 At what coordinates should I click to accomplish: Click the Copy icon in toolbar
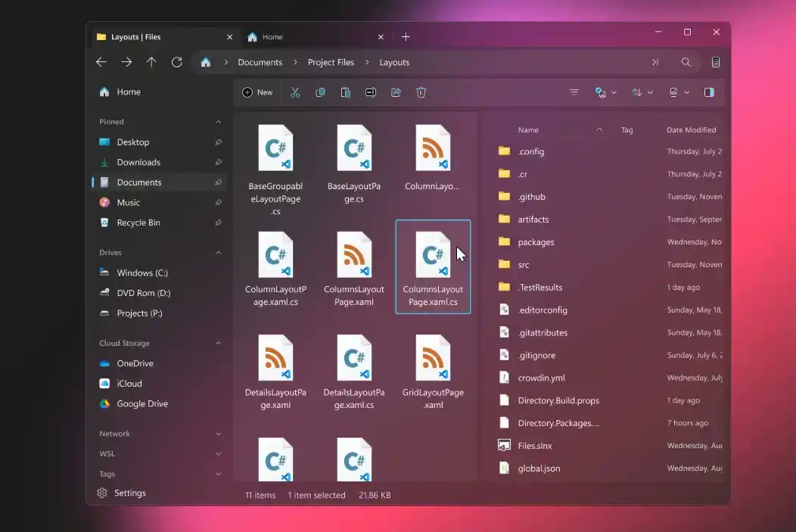[x=320, y=92]
